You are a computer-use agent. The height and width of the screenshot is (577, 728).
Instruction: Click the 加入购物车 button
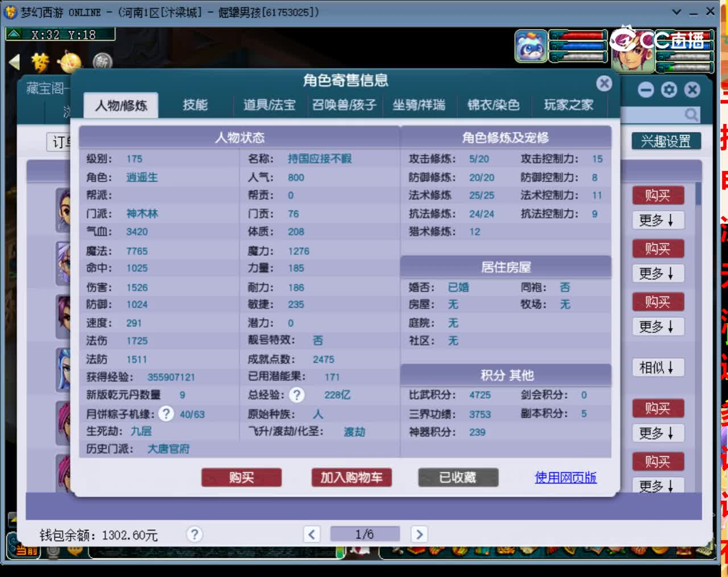pyautogui.click(x=351, y=477)
